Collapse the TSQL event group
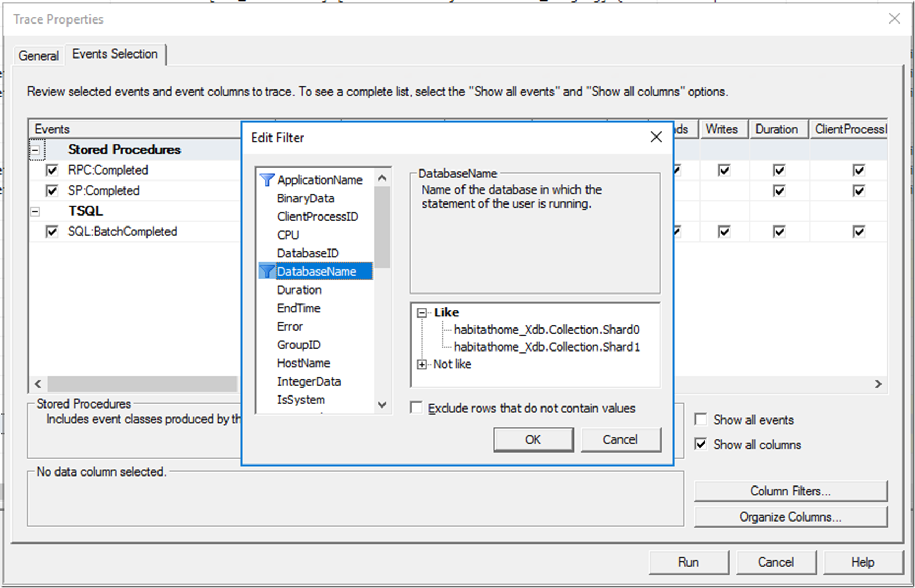The height and width of the screenshot is (588, 915). coord(36,211)
